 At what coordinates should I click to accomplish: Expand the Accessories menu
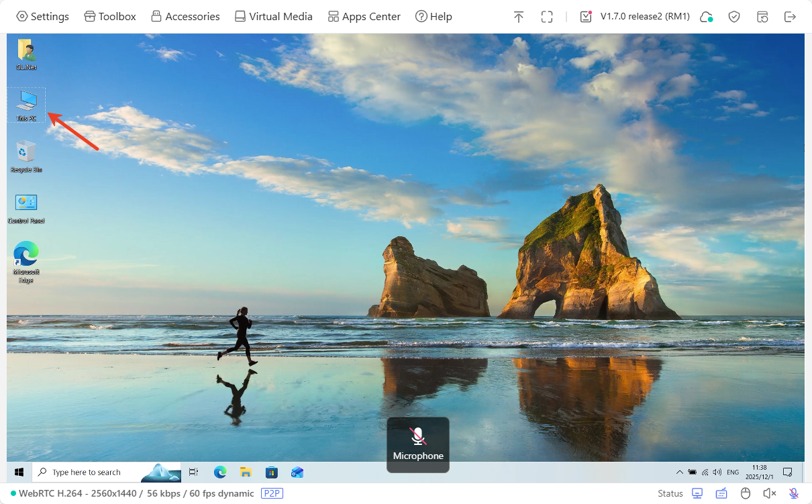click(x=185, y=17)
